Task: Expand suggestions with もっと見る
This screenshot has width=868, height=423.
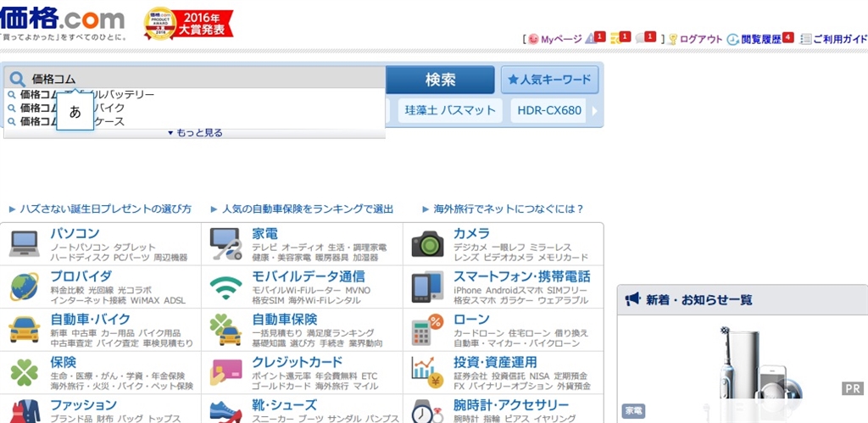Action: pos(195,133)
